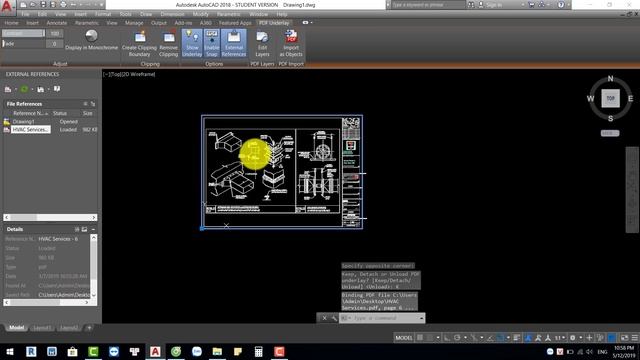
Task: Switch File References to tree view
Action: (93, 104)
